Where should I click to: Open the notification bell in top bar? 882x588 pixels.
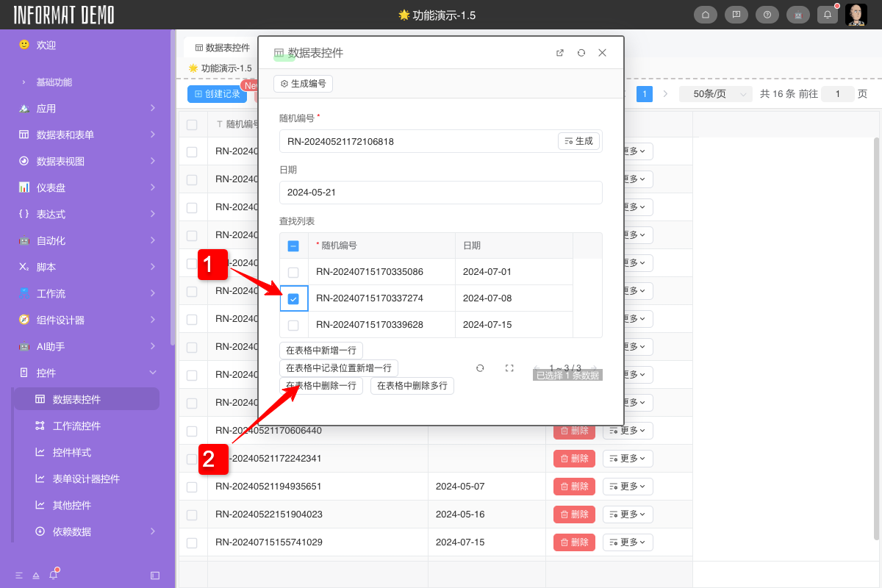[x=828, y=15]
